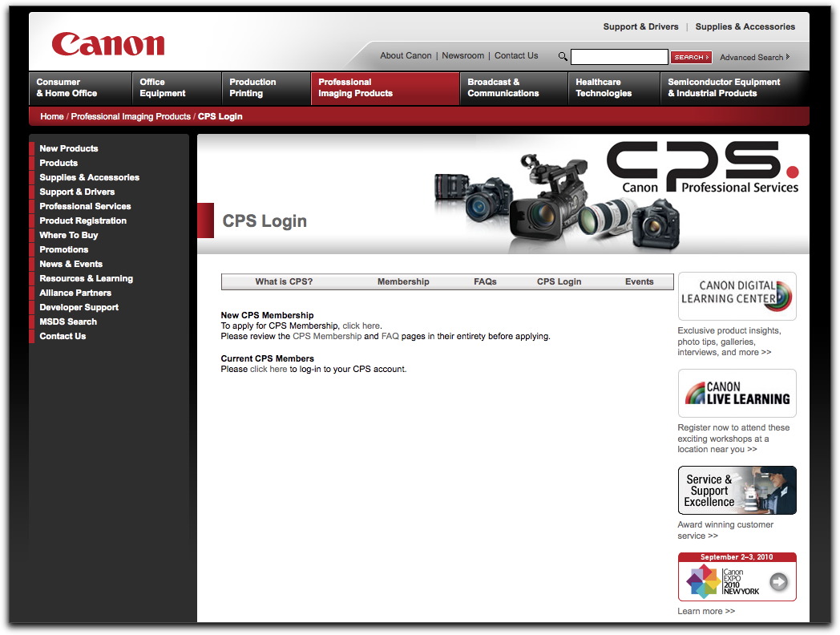
Task: Open the Canon Expo 2010 New York banner
Action: pyautogui.click(x=737, y=576)
